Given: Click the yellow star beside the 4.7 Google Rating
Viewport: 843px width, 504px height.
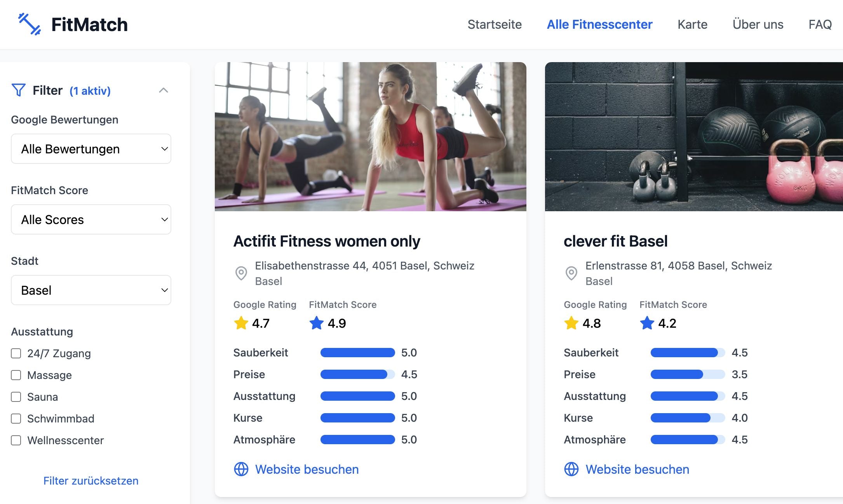Looking at the screenshot, I should 241,323.
